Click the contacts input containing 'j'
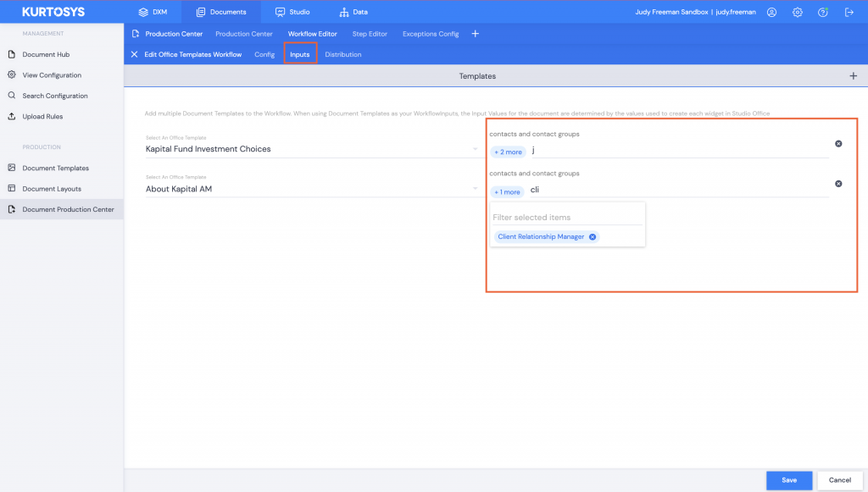 pos(680,151)
